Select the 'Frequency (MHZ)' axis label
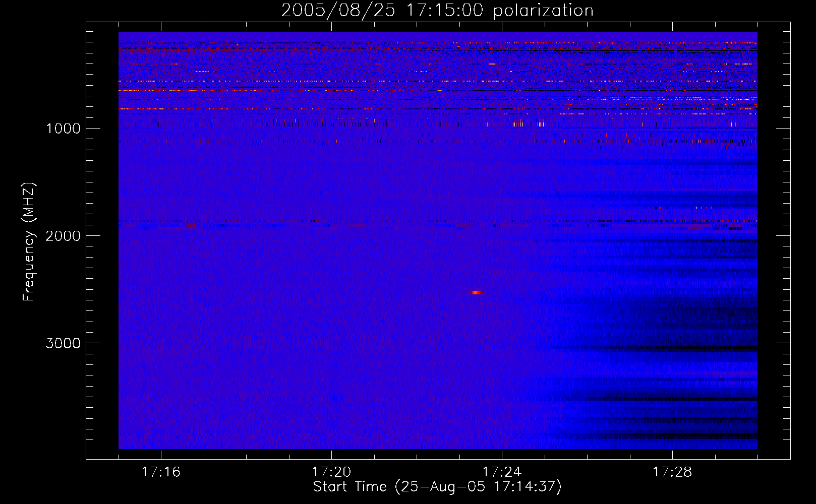 pyautogui.click(x=29, y=242)
